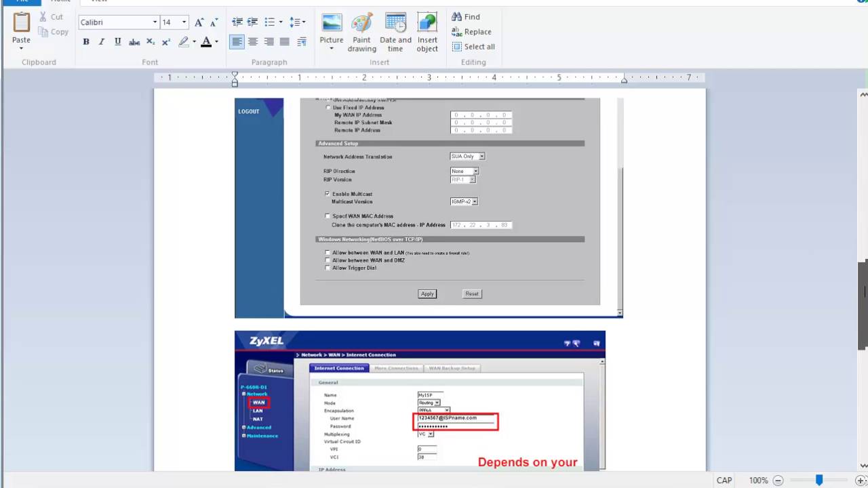
Task: Center the paragraph text
Action: click(x=253, y=42)
